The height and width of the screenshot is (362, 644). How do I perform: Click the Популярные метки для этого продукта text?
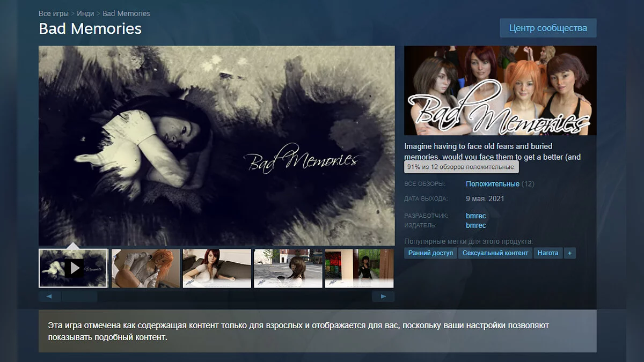coord(469,241)
